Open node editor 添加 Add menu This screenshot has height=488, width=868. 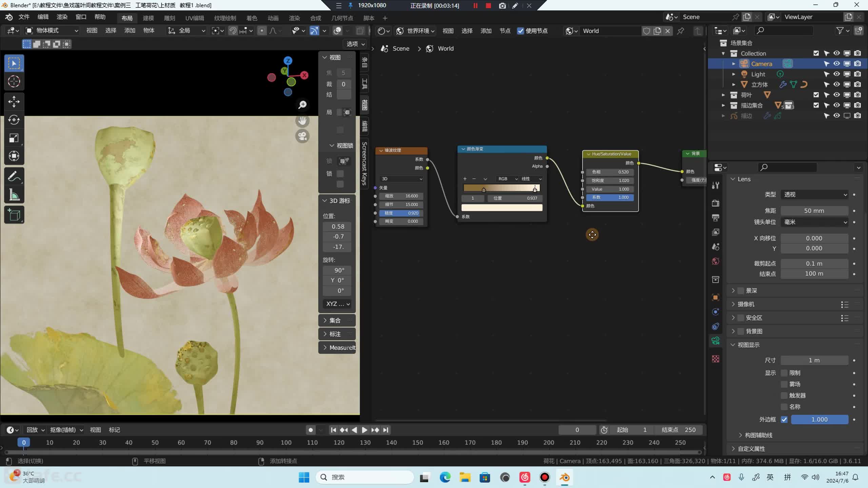coord(486,31)
